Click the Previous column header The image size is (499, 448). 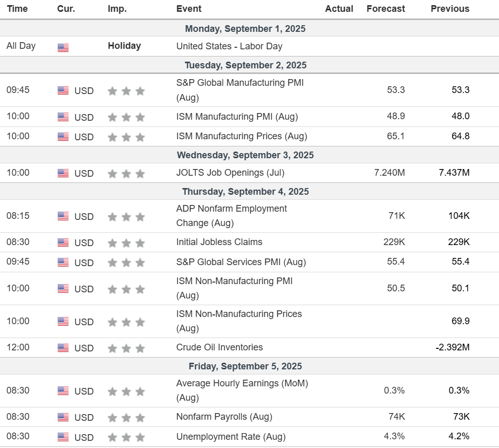click(x=450, y=9)
